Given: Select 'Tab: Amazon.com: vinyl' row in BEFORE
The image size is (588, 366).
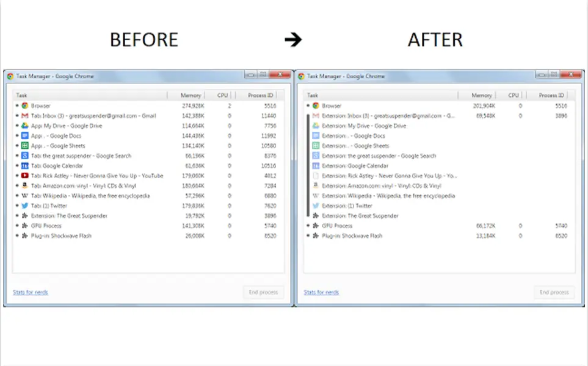Looking at the screenshot, I should 148,185.
